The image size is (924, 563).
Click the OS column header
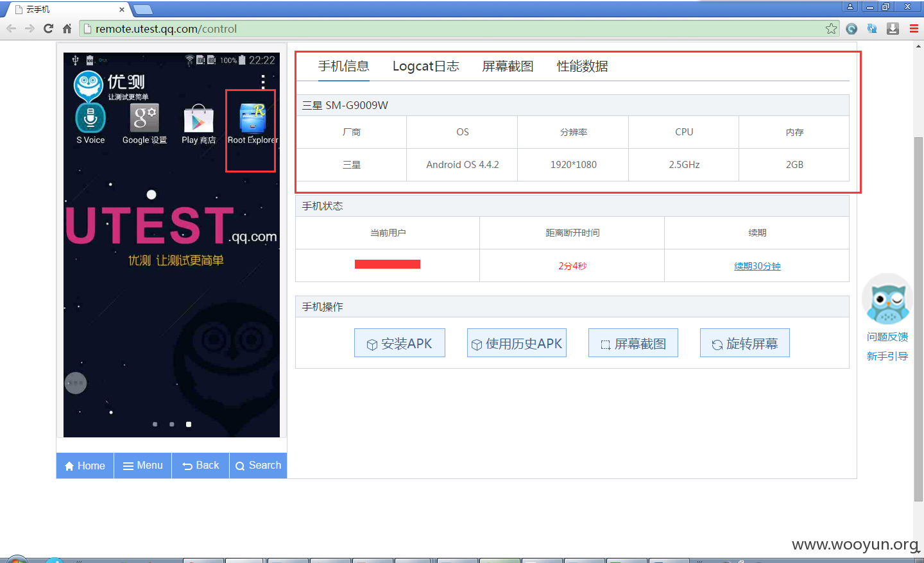(x=463, y=132)
